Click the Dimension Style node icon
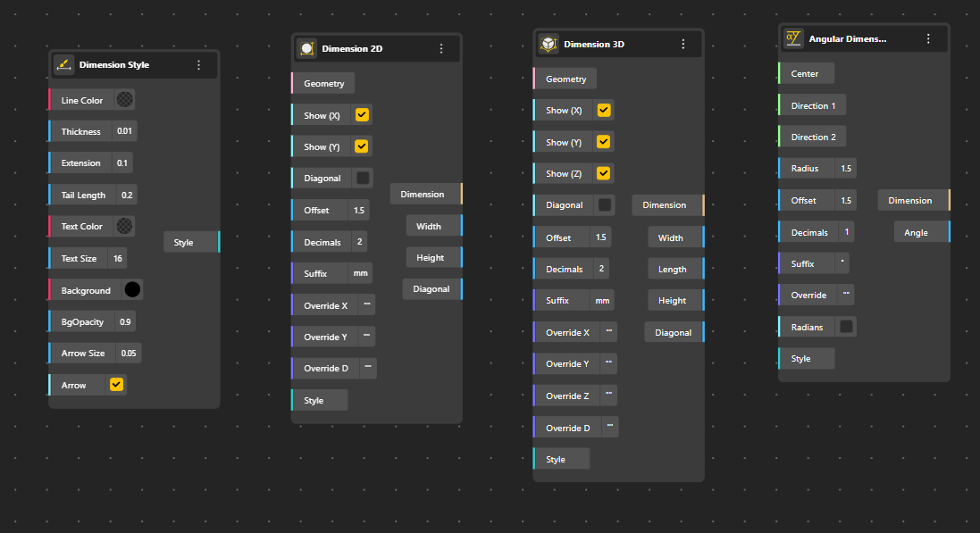This screenshot has height=533, width=980. (63, 65)
